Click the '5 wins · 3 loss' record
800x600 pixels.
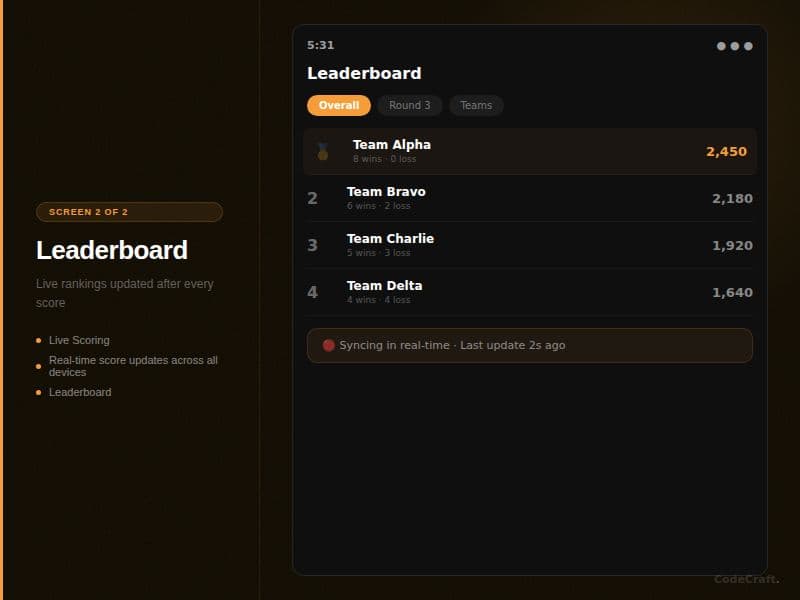point(379,253)
